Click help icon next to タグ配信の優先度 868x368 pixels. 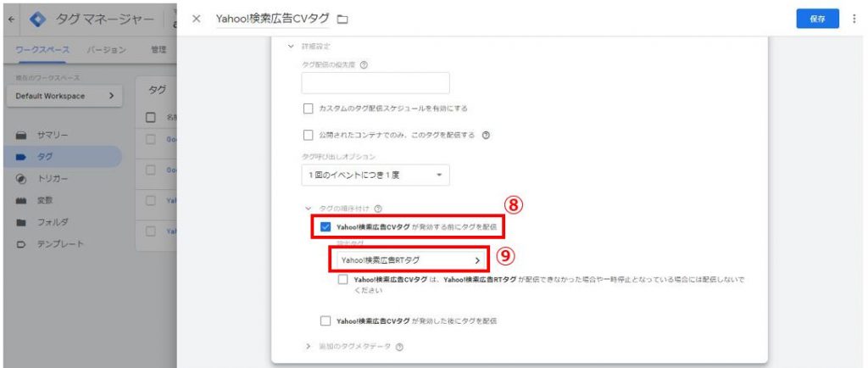click(364, 64)
